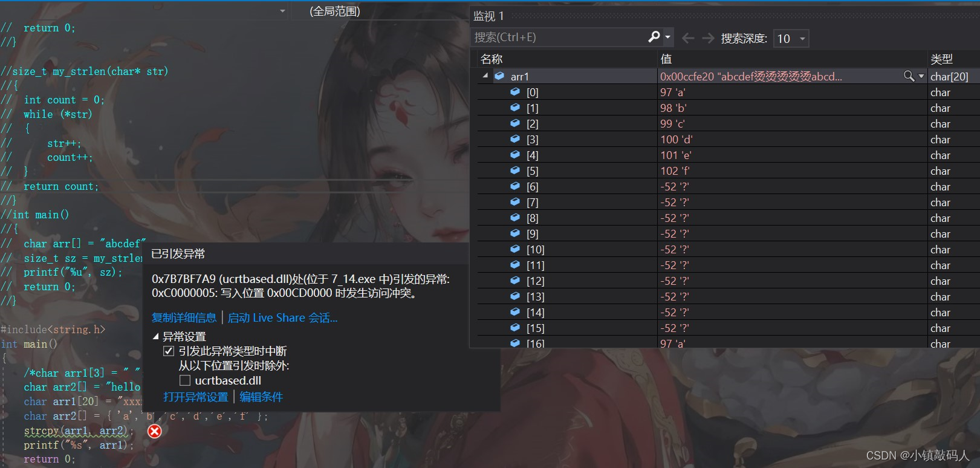Click the cube icon for element [6]
The image size is (980, 468).
pos(515,186)
